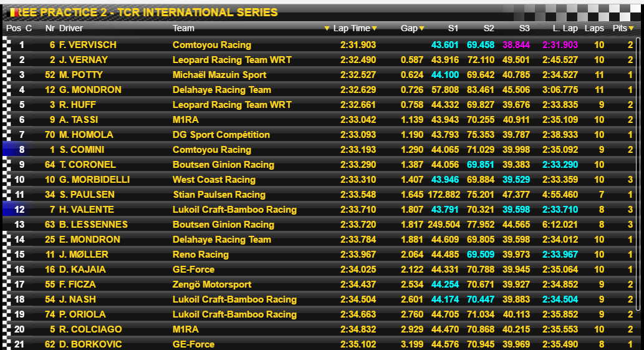Select team DG Sport Compétition
The image size is (644, 350).
(221, 135)
